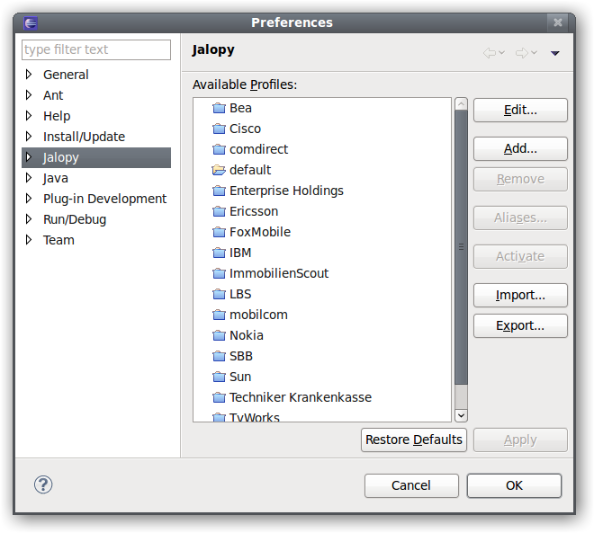Image resolution: width=594 pixels, height=533 pixels.
Task: Click the back navigation arrow icon
Action: (x=489, y=53)
